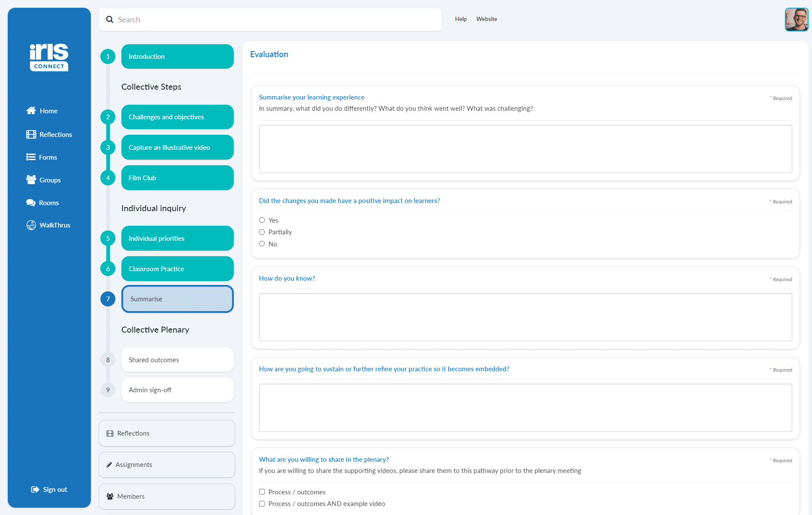Focus the Search input field
This screenshot has height=515, width=812.
pos(270,19)
